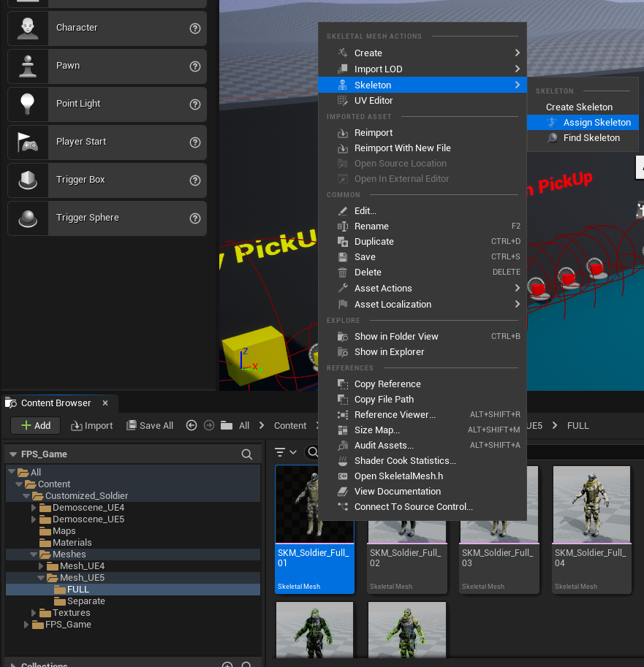Click the Point Light bulb icon

tap(28, 104)
